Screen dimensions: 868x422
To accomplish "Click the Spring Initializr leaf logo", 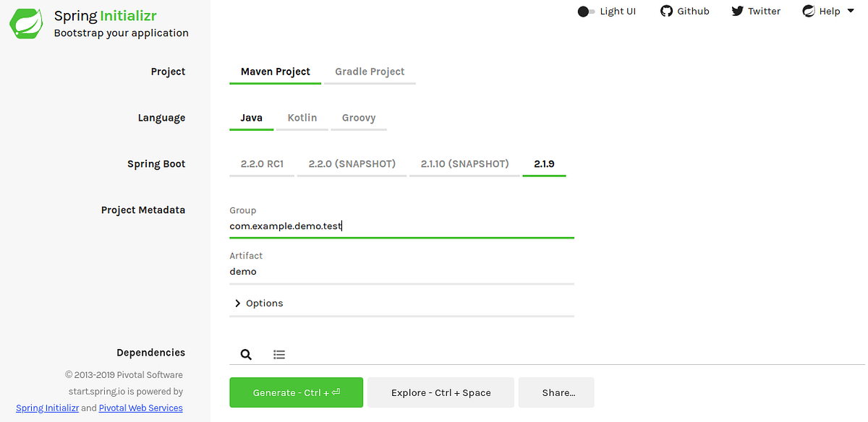I will [x=25, y=23].
